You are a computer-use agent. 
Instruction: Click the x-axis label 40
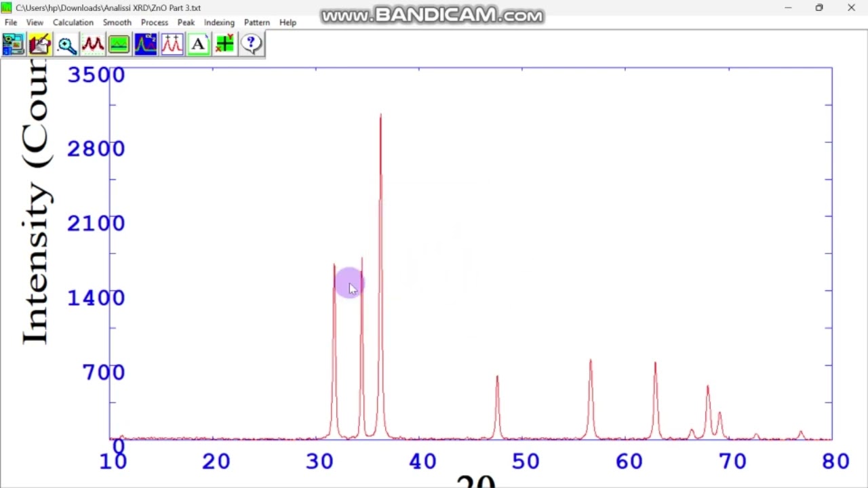[x=422, y=462]
